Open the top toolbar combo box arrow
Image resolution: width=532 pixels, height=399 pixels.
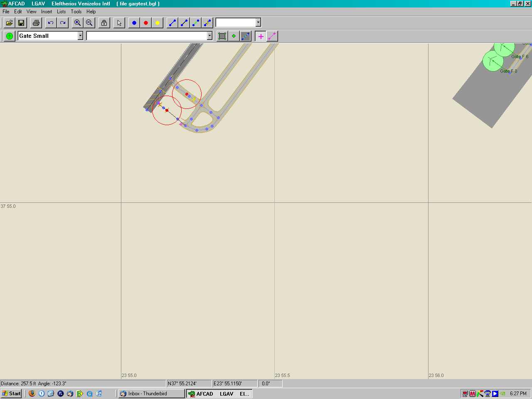pyautogui.click(x=258, y=22)
